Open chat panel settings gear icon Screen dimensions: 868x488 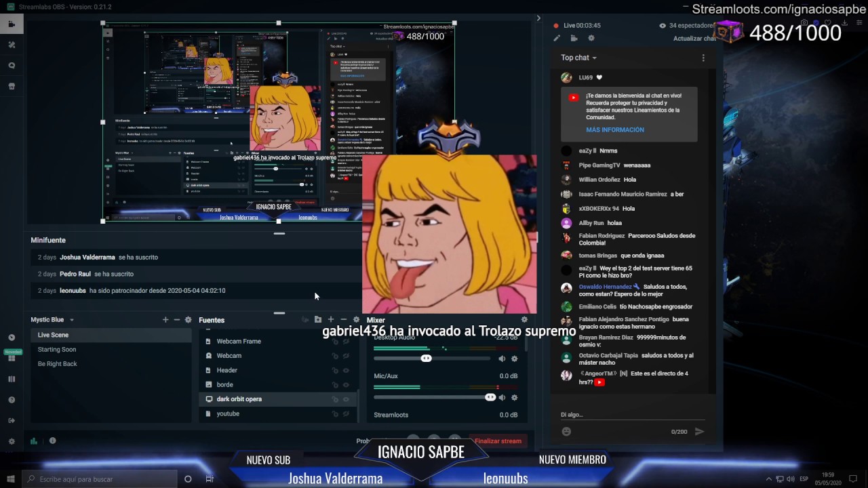click(591, 39)
